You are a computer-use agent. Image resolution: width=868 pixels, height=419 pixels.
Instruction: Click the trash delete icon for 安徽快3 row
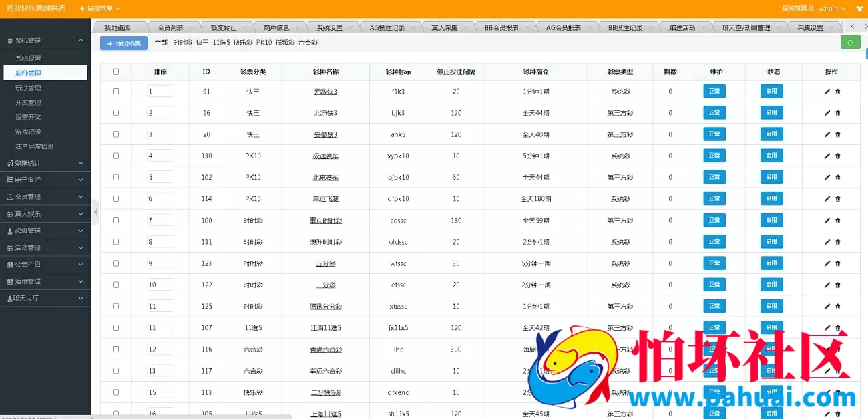pos(838,134)
